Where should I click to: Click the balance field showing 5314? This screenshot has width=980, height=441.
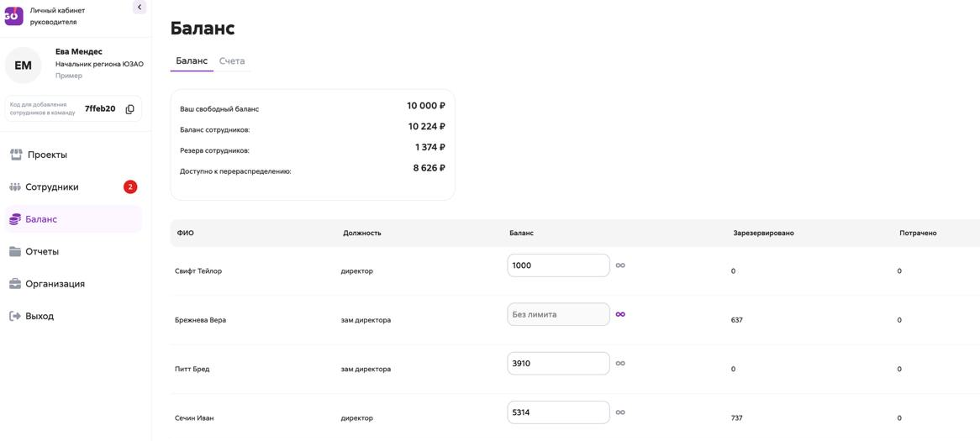coord(558,412)
